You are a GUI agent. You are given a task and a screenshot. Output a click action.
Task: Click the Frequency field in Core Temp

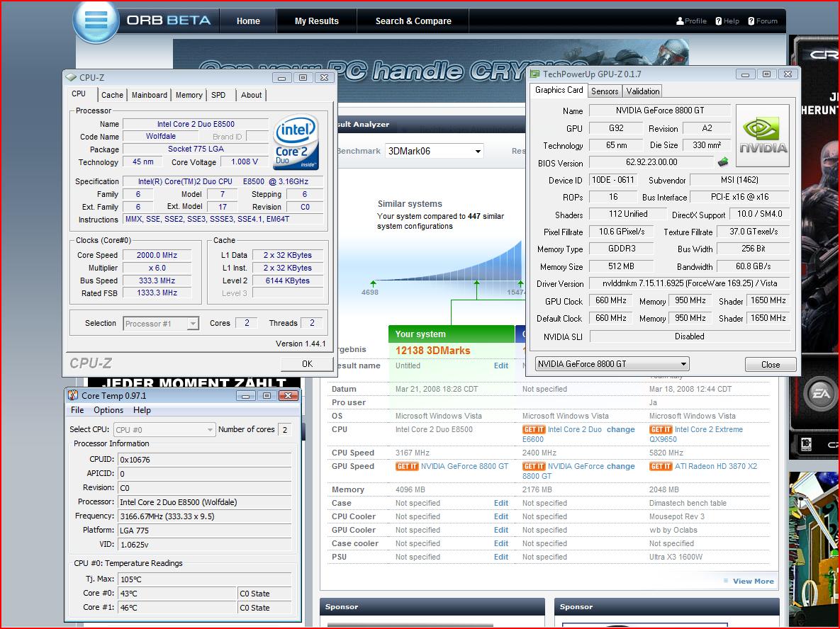click(x=205, y=516)
